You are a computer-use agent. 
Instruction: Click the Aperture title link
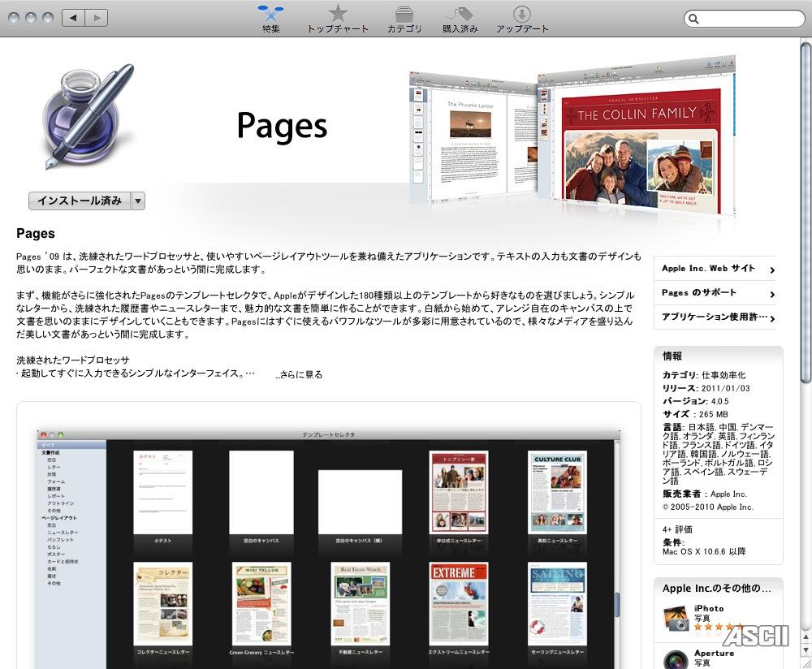714,654
